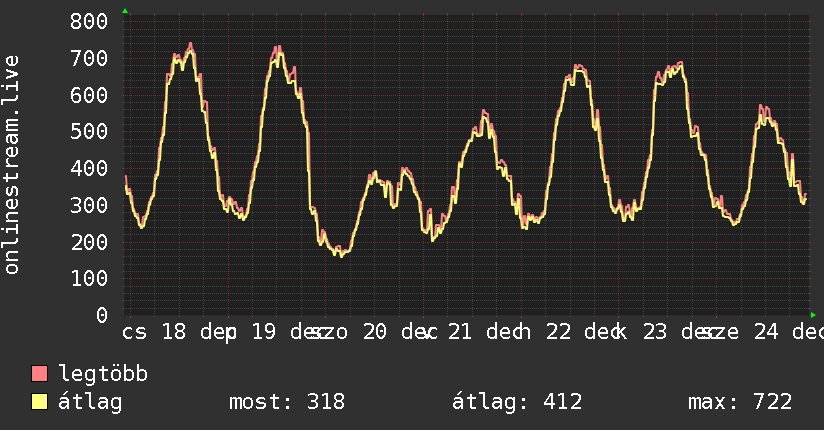Image resolution: width=824 pixels, height=430 pixels.
Task: Click the 20 dec date marker
Action: tap(398, 332)
